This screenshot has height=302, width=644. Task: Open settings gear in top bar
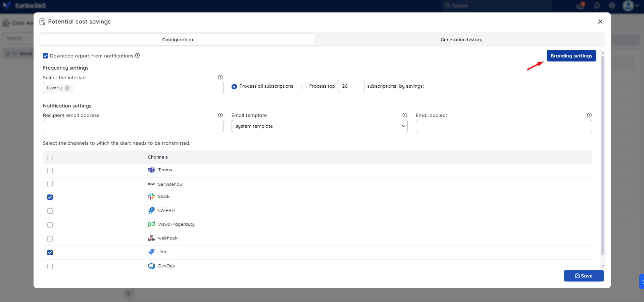tap(612, 6)
